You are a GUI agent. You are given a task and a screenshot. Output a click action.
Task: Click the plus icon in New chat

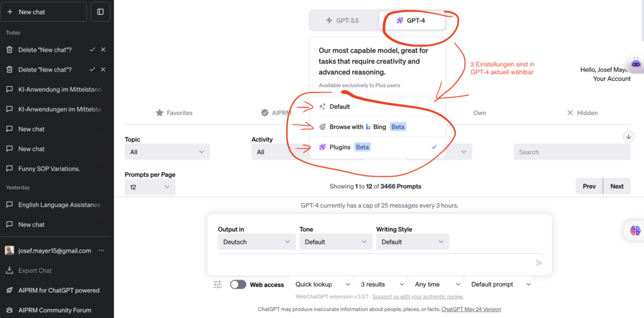[x=10, y=12]
